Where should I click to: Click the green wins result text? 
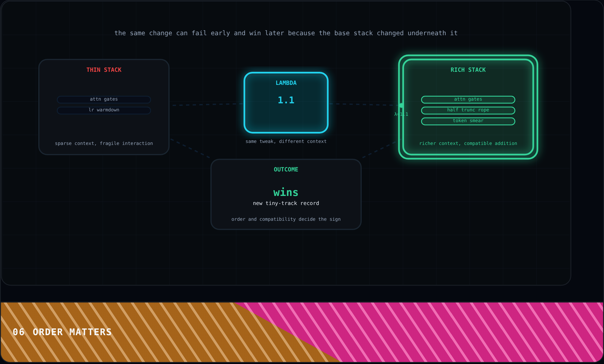[286, 192]
